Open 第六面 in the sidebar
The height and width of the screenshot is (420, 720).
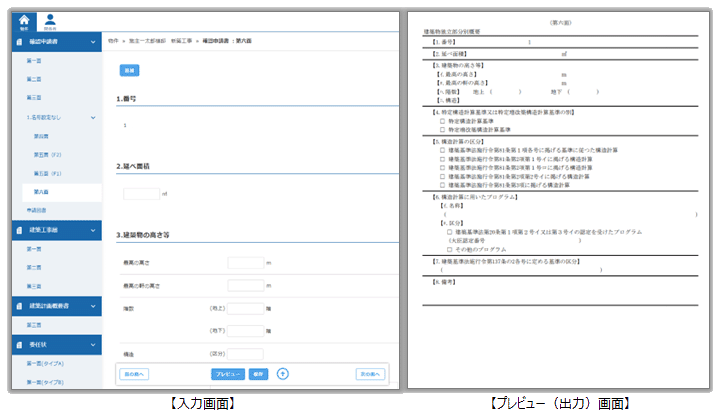(41, 190)
